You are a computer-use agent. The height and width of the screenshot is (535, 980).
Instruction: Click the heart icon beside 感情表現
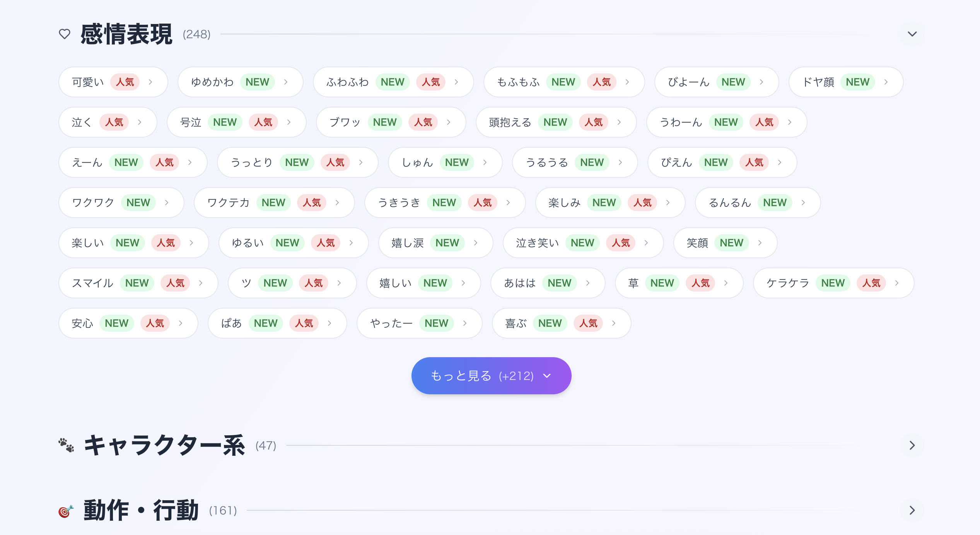pyautogui.click(x=65, y=34)
